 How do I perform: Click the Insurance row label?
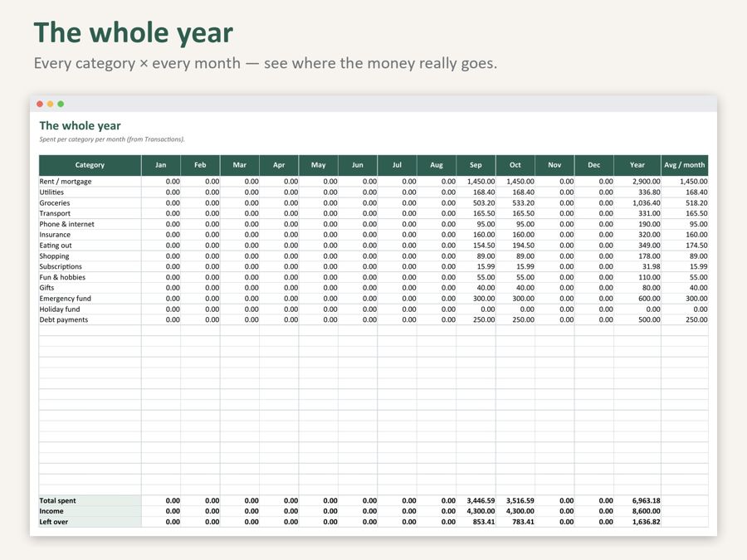[55, 235]
